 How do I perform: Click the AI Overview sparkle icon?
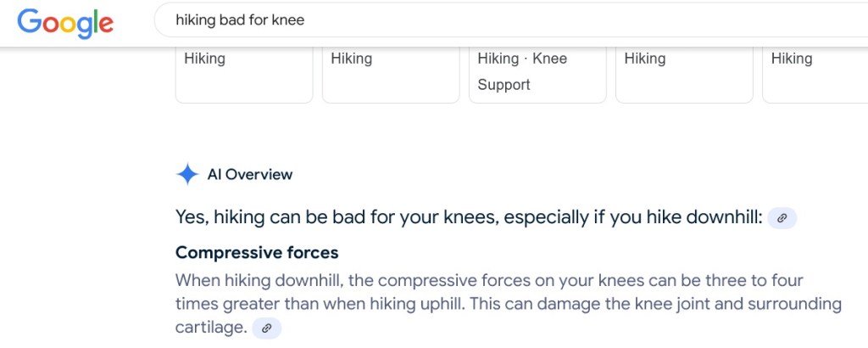(187, 175)
